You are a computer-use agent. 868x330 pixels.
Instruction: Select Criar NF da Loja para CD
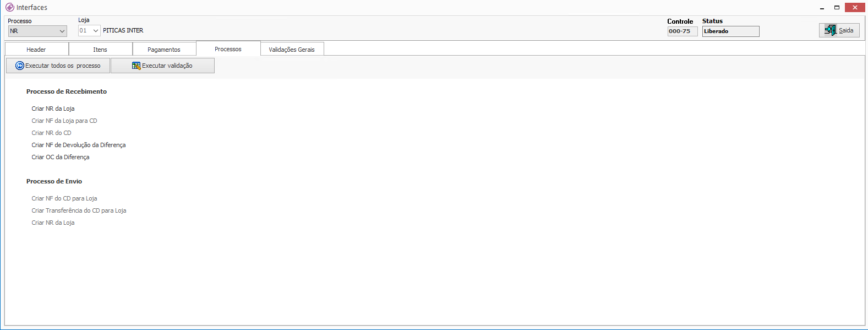(x=64, y=121)
